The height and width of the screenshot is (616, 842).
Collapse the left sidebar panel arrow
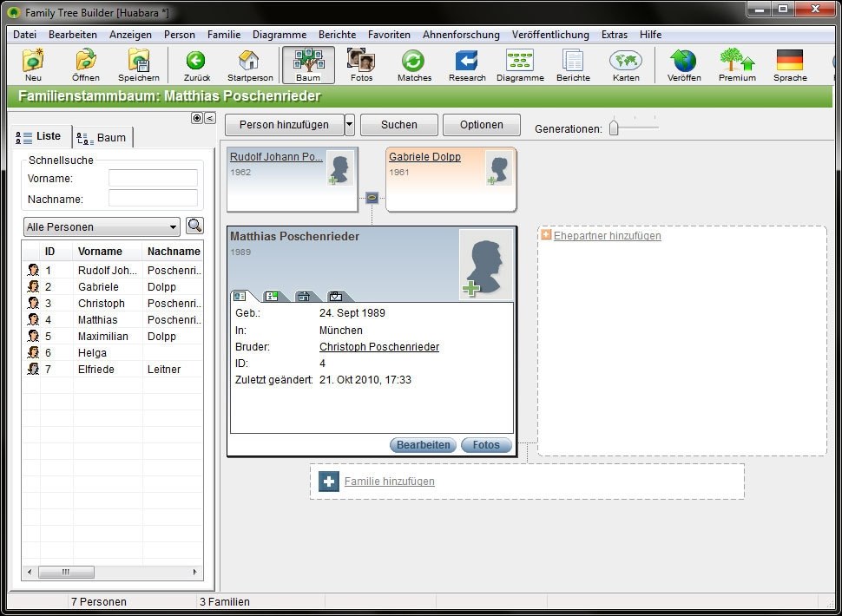210,118
